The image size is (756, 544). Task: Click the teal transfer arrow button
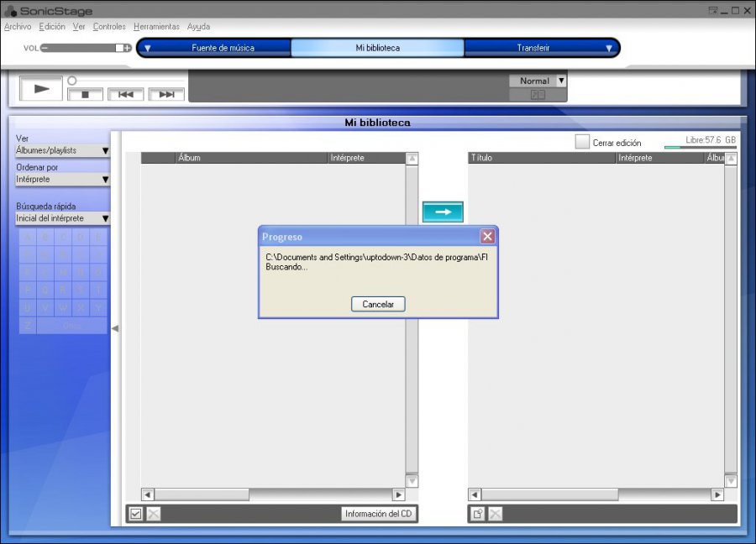(x=443, y=212)
